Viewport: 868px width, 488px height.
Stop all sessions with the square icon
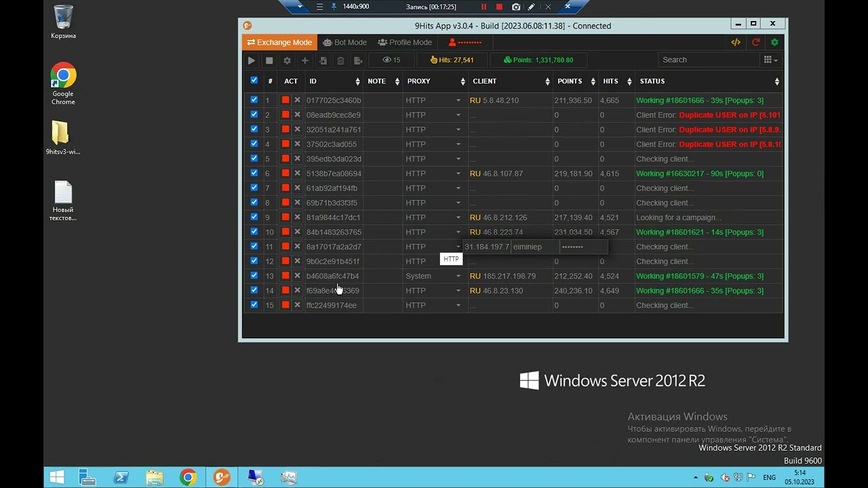pos(269,60)
